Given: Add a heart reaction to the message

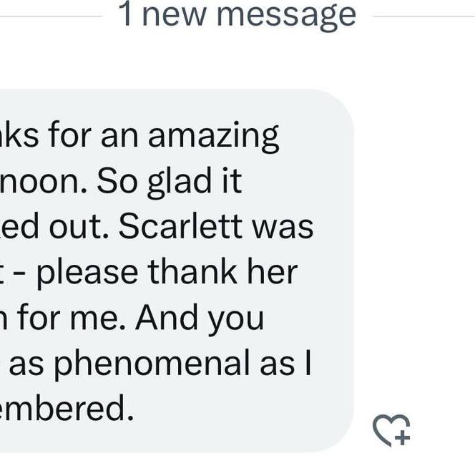Looking at the screenshot, I should tap(391, 430).
